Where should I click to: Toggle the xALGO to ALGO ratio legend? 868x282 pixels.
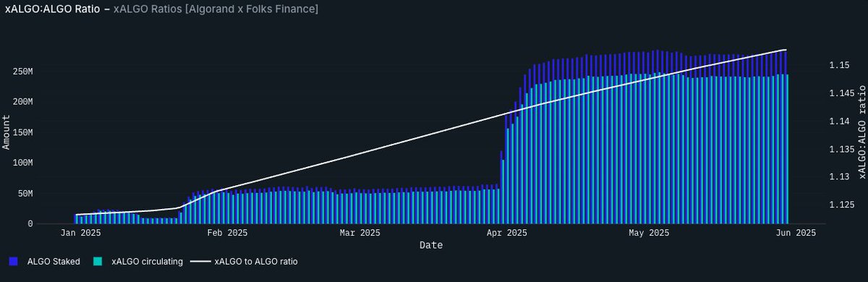[243, 261]
